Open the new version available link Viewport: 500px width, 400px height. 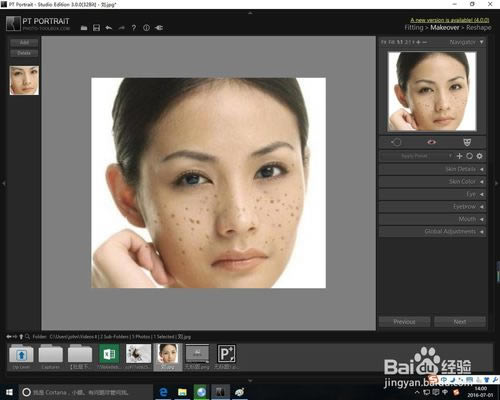coord(450,20)
